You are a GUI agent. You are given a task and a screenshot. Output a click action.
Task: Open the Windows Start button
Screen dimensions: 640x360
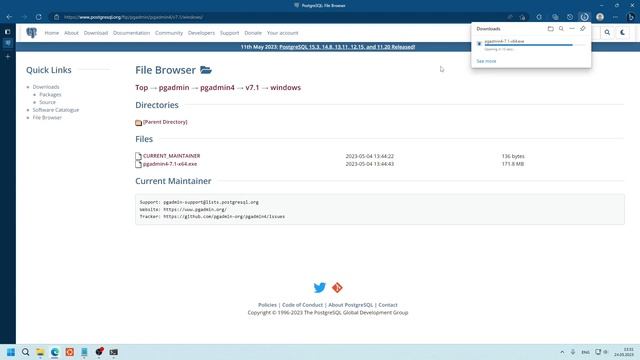pyautogui.click(x=11, y=352)
